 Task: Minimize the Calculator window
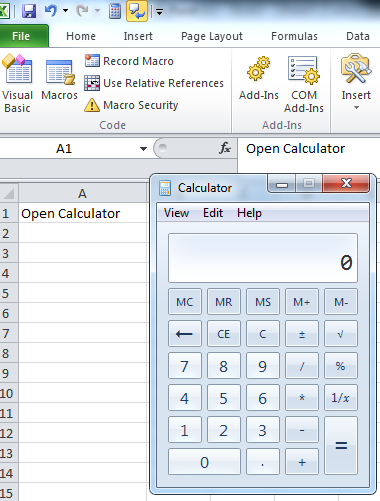[x=282, y=184]
